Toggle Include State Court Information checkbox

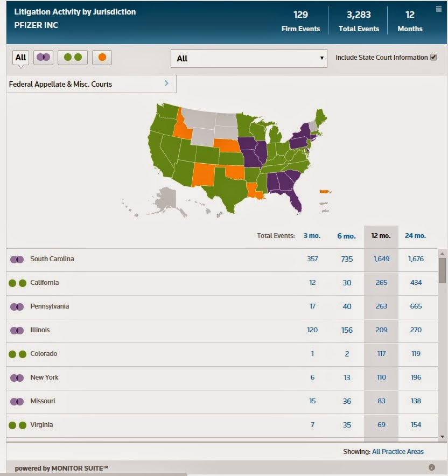[x=433, y=57]
